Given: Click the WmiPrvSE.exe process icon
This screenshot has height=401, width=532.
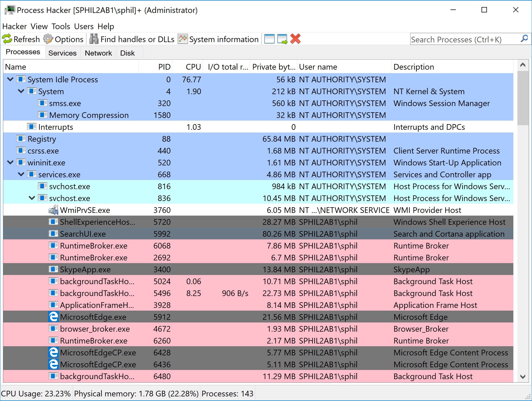Looking at the screenshot, I should [x=53, y=210].
